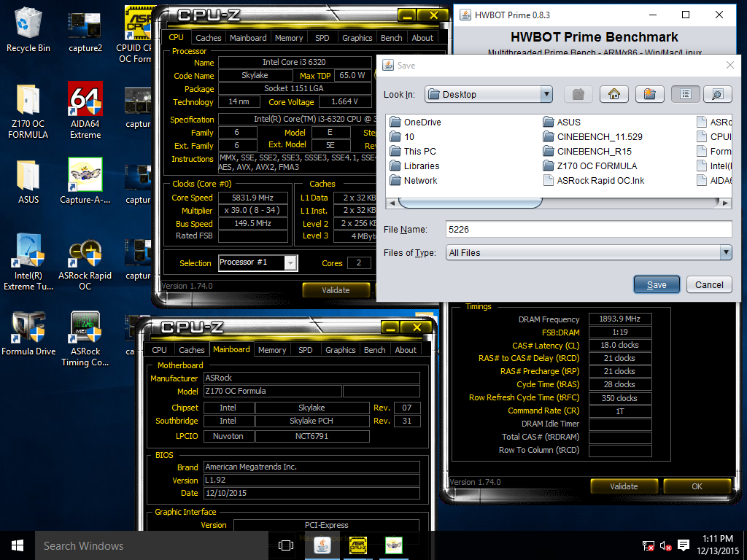Expand the Files of Type dropdown
Screen dimensions: 747x560
[726, 252]
